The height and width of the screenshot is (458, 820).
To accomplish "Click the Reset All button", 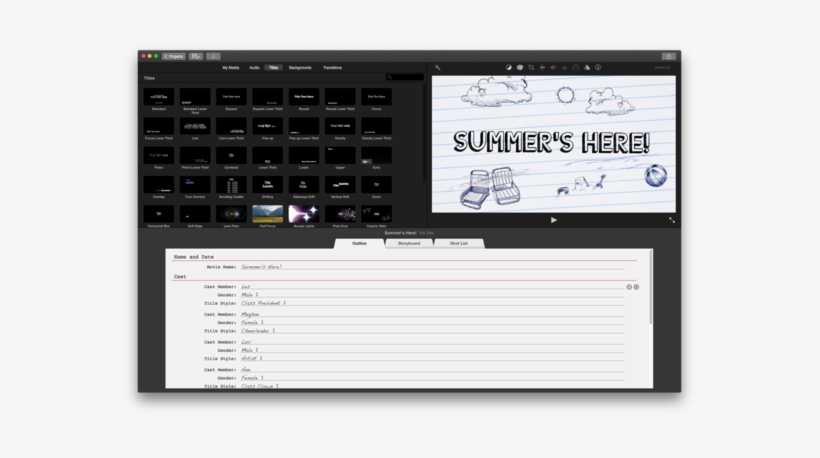I will [662, 67].
